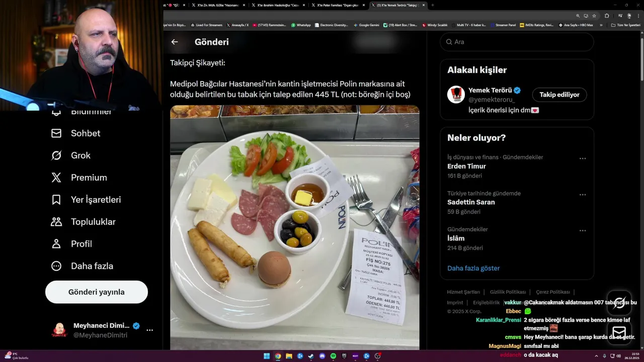Open more options for Erden Timur trend
The width and height of the screenshot is (644, 362).
pos(583,158)
